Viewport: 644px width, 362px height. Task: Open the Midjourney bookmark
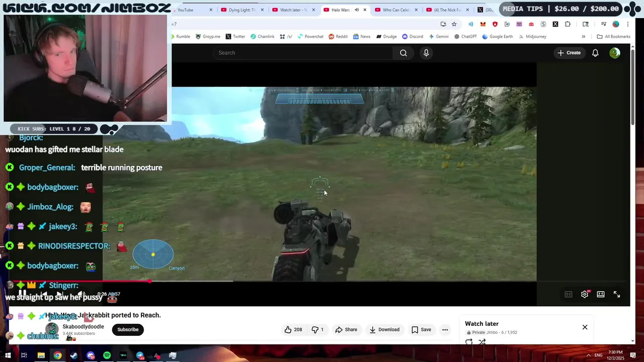tap(532, 37)
